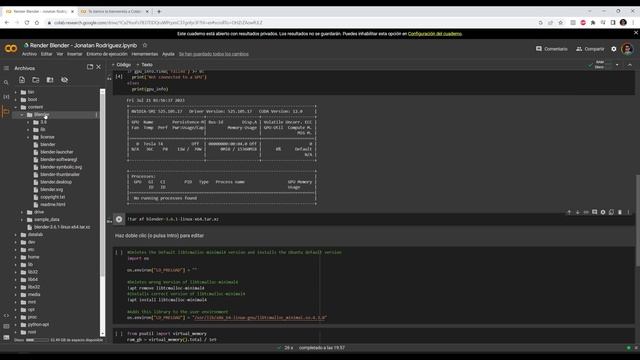Open a new browser tab
Viewport: 640px width, 360px height.
pos(159,11)
